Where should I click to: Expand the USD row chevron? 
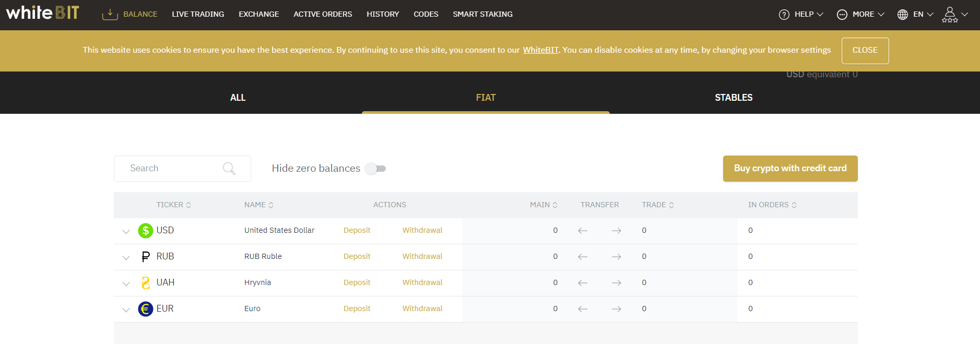coord(126,231)
